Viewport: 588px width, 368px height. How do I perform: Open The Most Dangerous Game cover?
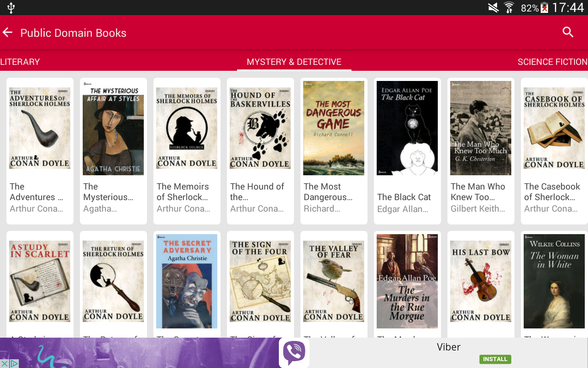[334, 128]
